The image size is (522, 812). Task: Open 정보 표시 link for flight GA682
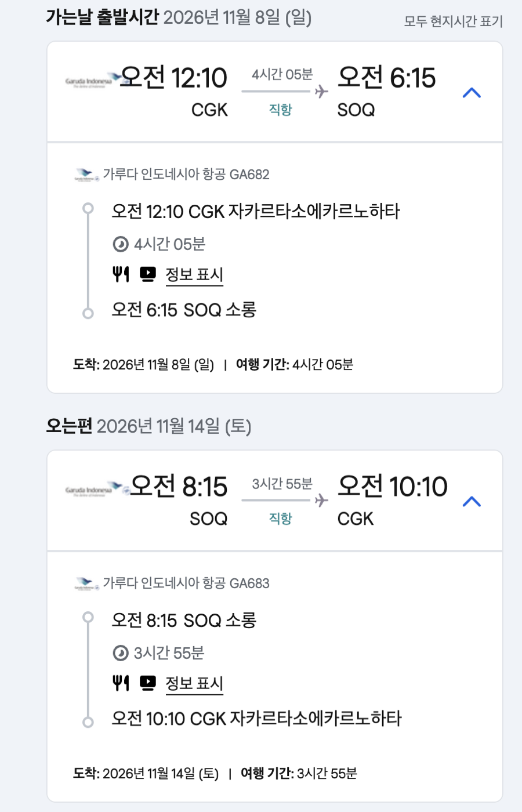pyautogui.click(x=194, y=274)
